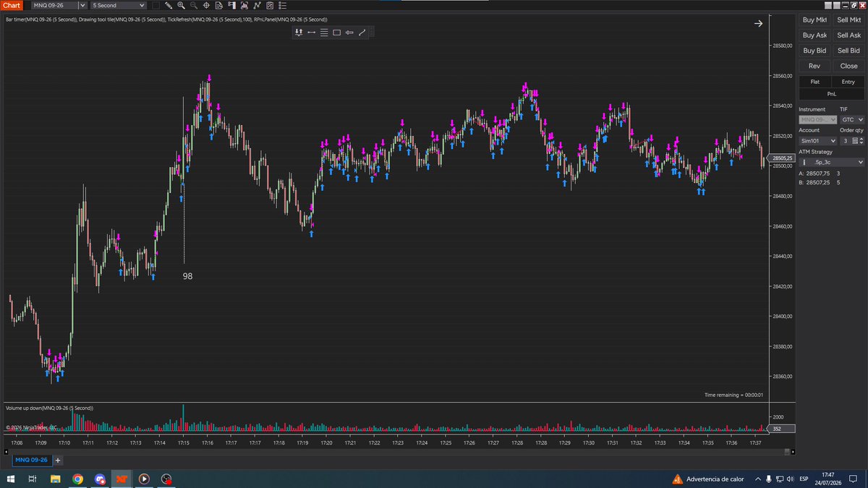Click Volume up down panel label

49,408
